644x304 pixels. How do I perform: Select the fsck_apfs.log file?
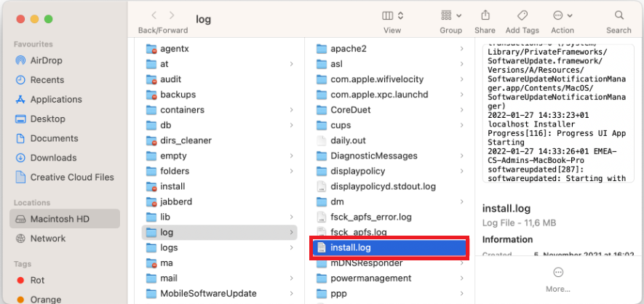coord(389,231)
